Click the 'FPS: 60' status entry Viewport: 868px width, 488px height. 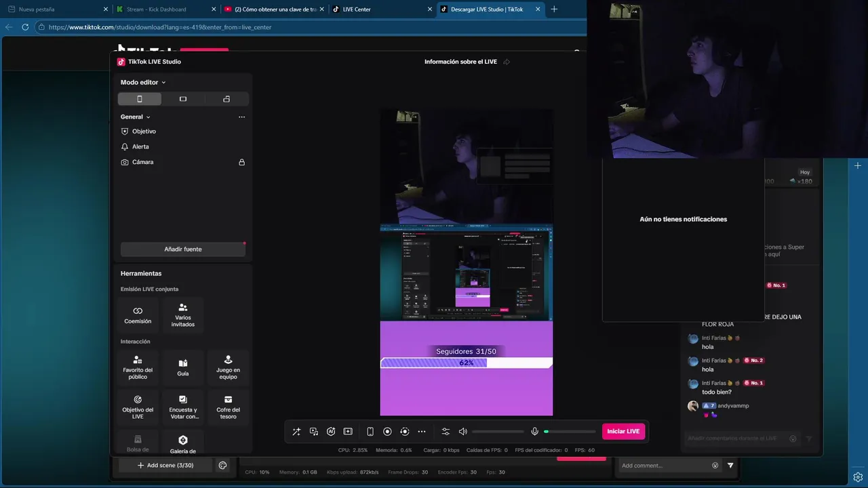click(x=585, y=450)
